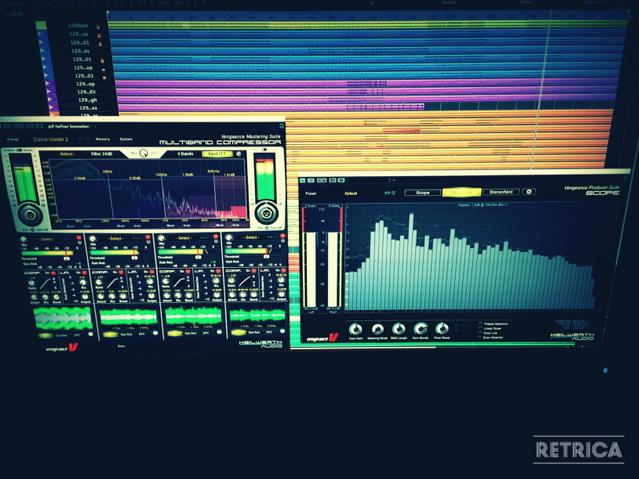This screenshot has height=479, width=639.
Task: Click band 1 Threshold slider handle
Action: coord(67,258)
